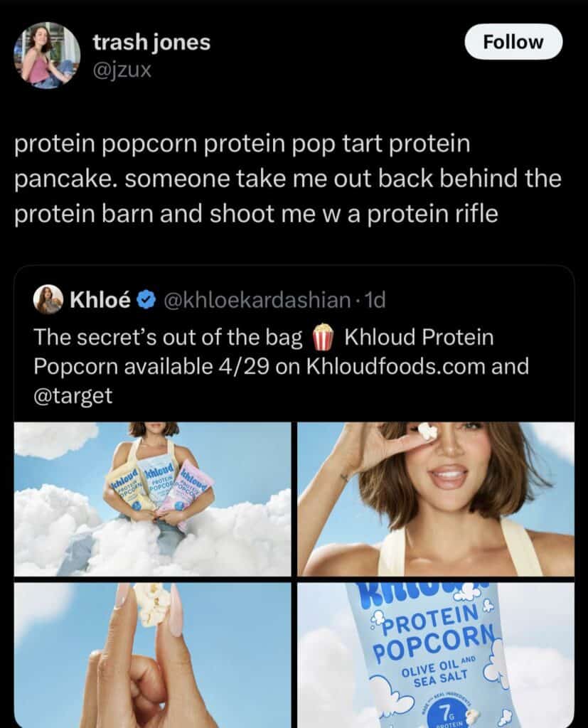Click Khloé's blue verified badge
Viewport: 588px width, 728px height.
[146, 301]
